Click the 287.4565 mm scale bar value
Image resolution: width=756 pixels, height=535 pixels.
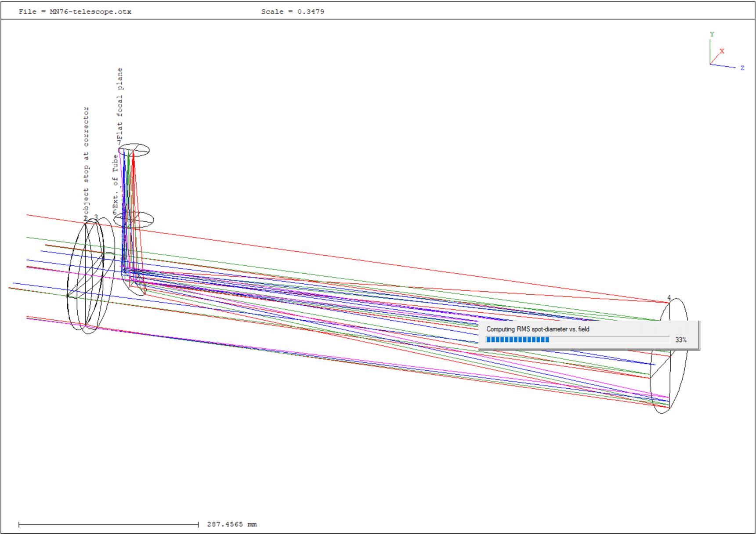click(232, 524)
